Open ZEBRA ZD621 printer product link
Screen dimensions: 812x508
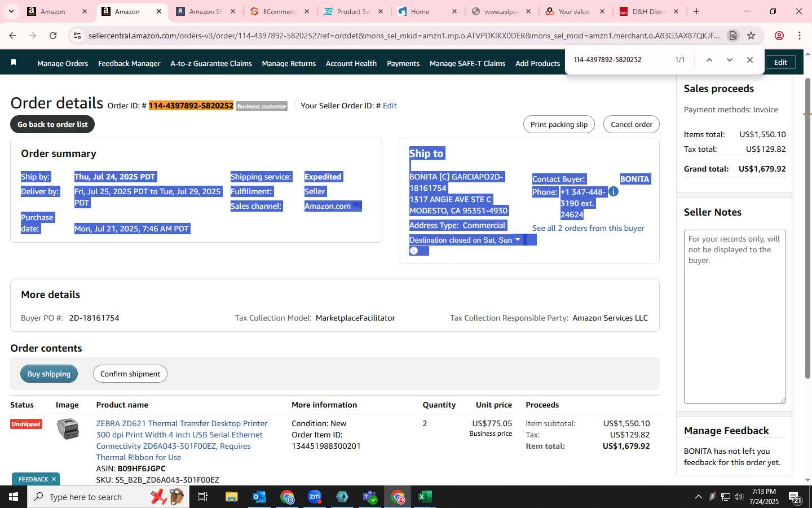point(182,440)
